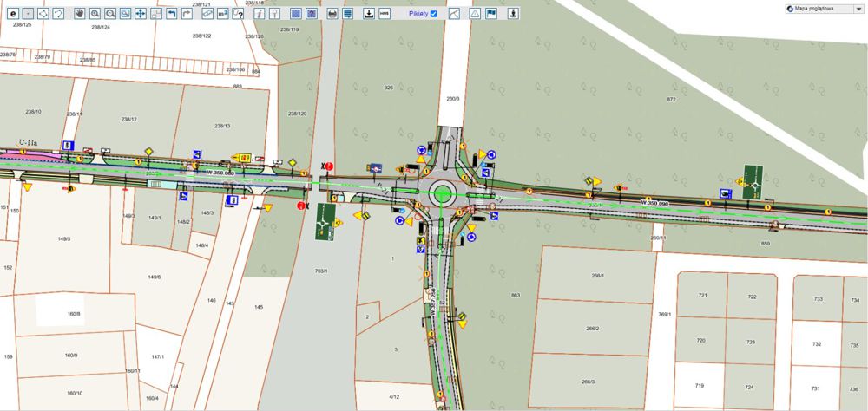Click the blue grid with question mark icon
This screenshot has width=868, height=411.
pos(312,14)
